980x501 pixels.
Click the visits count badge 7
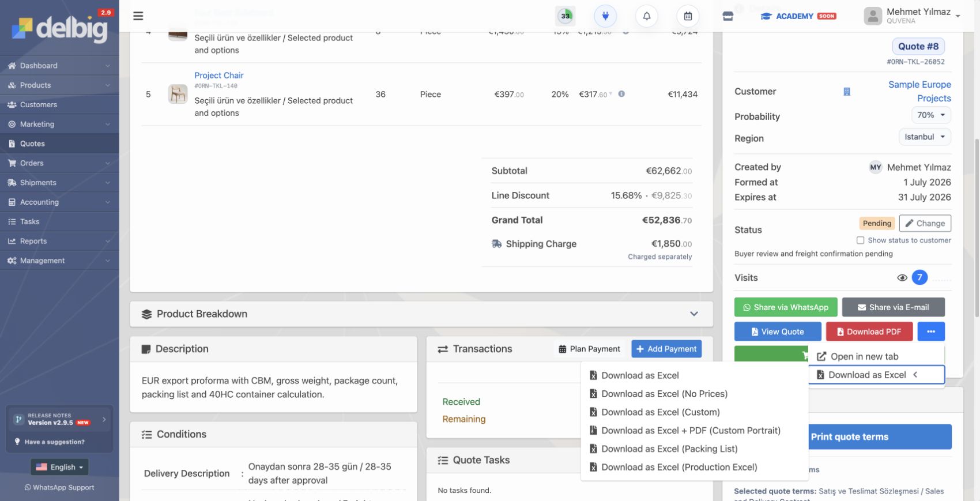tap(919, 277)
